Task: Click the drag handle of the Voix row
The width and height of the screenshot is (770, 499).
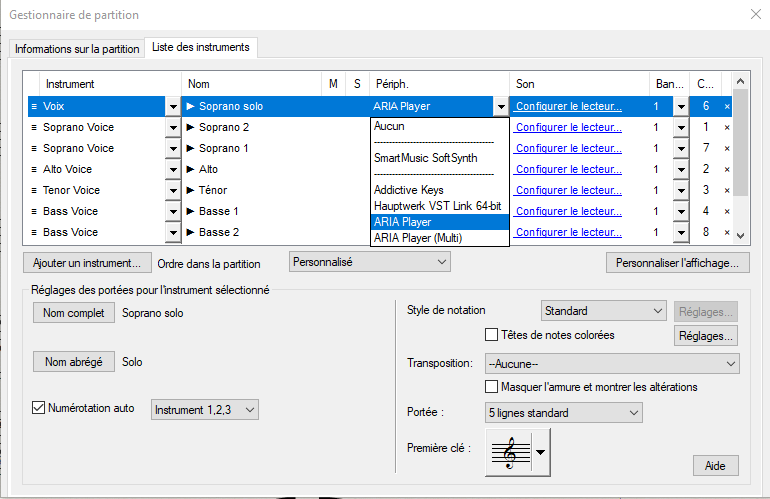Action: [34, 106]
